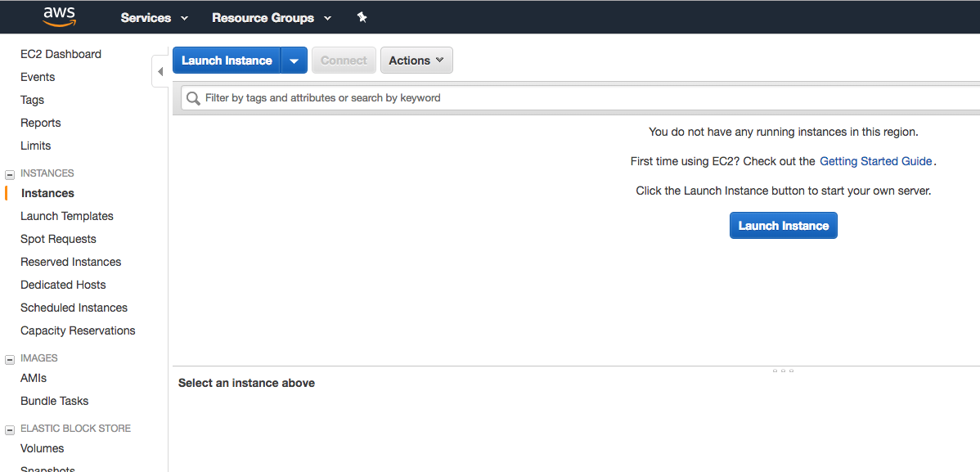Click the disabled Connect button
This screenshot has width=980, height=472.
[x=344, y=61]
